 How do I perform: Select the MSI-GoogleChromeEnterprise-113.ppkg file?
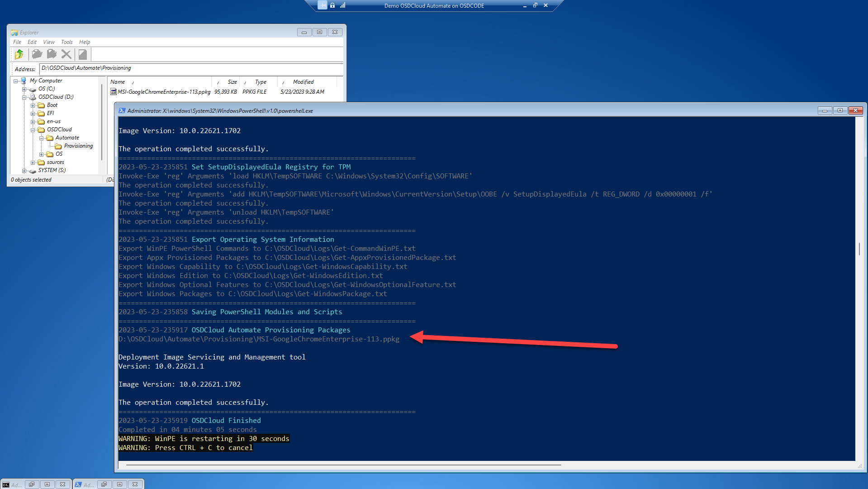[163, 92]
